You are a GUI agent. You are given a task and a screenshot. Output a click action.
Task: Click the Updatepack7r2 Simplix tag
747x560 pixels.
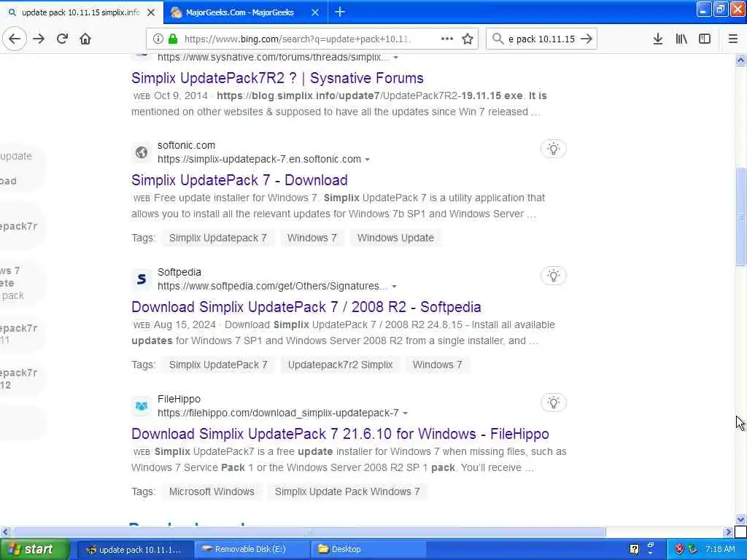pos(340,365)
